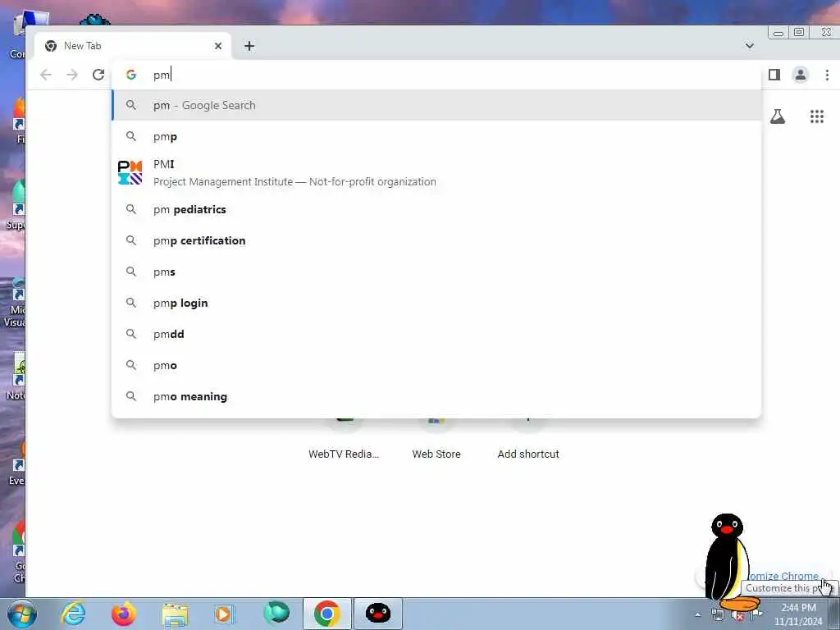Open the Chrome side panel icon

[x=774, y=75]
